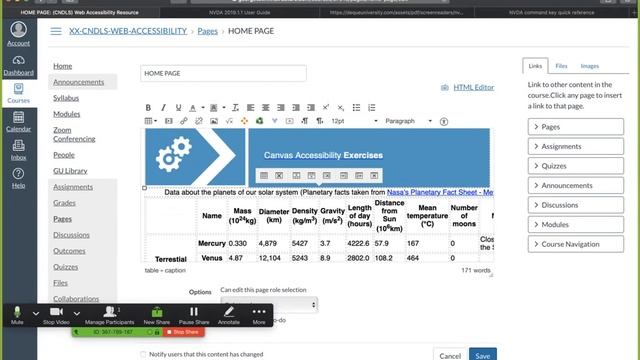Switch to the Images tab
The image size is (640, 360).
(x=589, y=66)
